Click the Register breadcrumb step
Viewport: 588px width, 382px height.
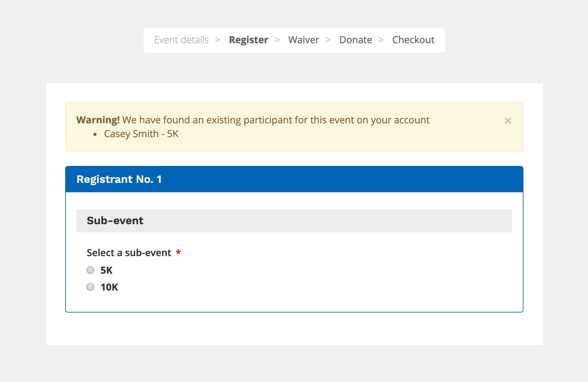[249, 40]
